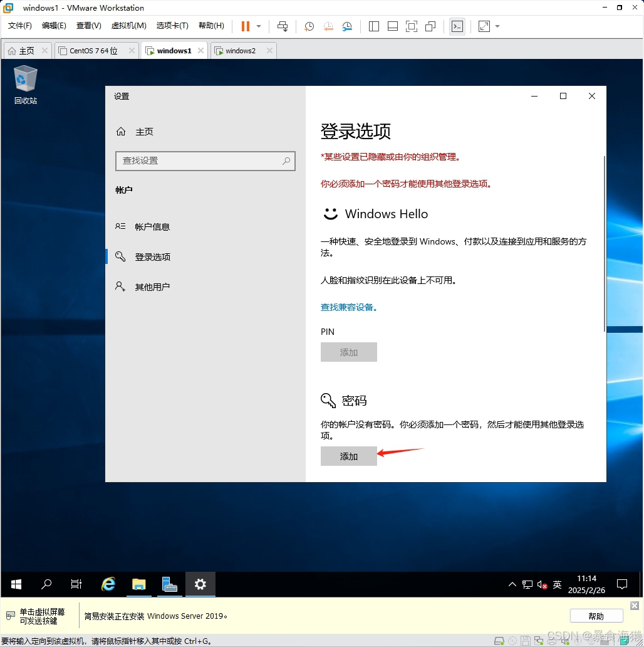Switch to the windows2 tab
The image size is (644, 647).
click(x=241, y=51)
